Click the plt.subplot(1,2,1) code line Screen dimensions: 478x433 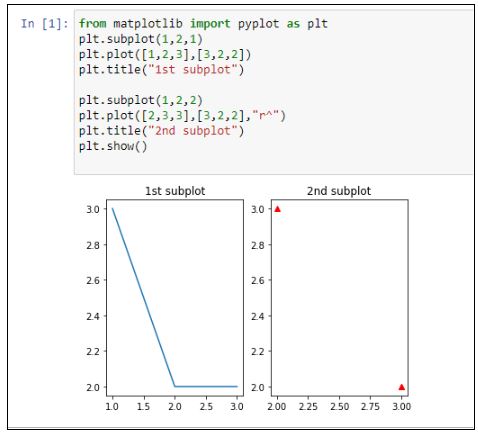click(141, 39)
